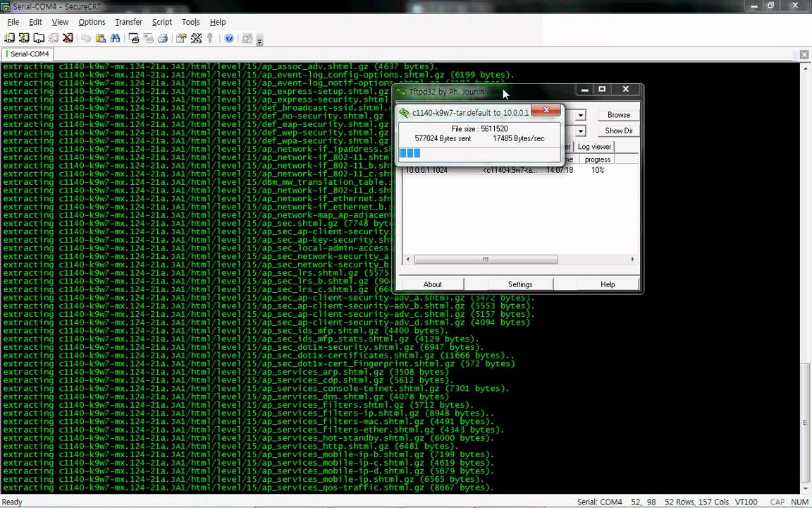Open the Edit menu
The height and width of the screenshot is (508, 812).
pos(35,22)
